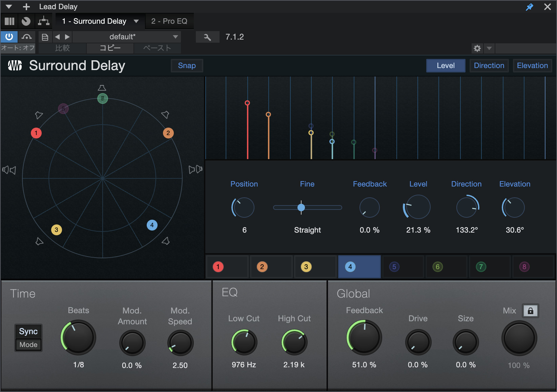The width and height of the screenshot is (557, 392).
Task: Click the Low Cut knob
Action: [x=244, y=342]
